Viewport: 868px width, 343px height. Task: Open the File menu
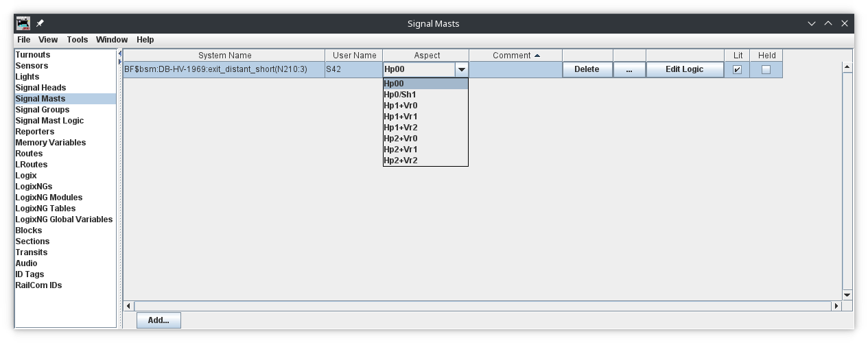[x=24, y=40]
